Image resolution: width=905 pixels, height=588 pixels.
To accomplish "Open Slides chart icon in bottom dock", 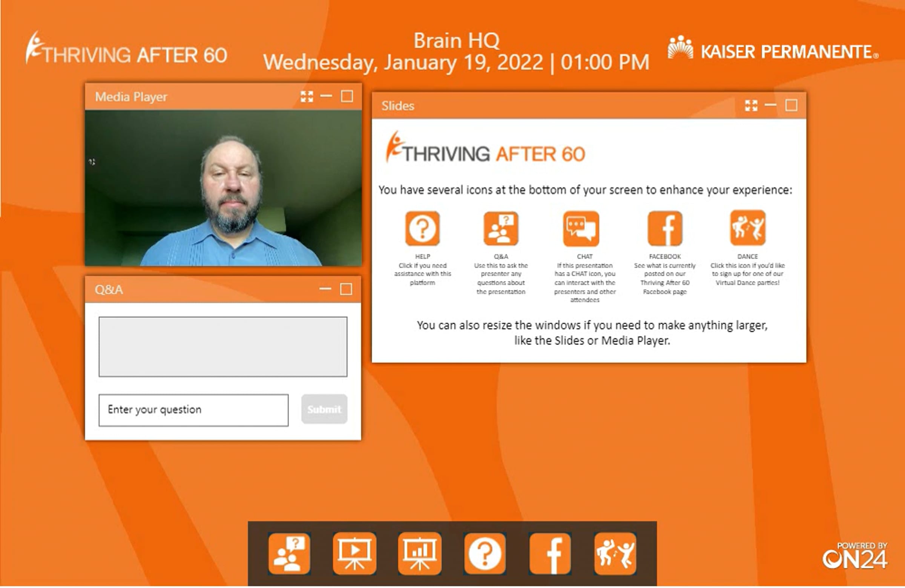I will tap(419, 553).
